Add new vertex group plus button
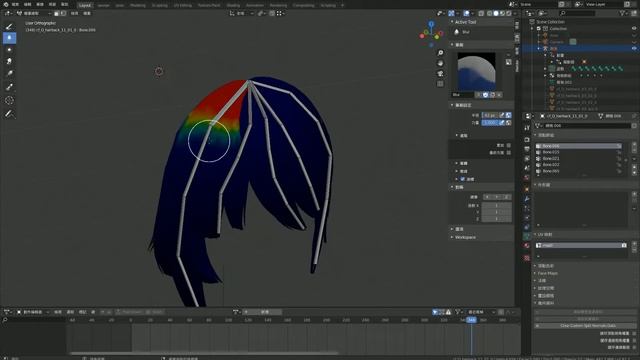Screen dimensions: 640x360 point(634,144)
